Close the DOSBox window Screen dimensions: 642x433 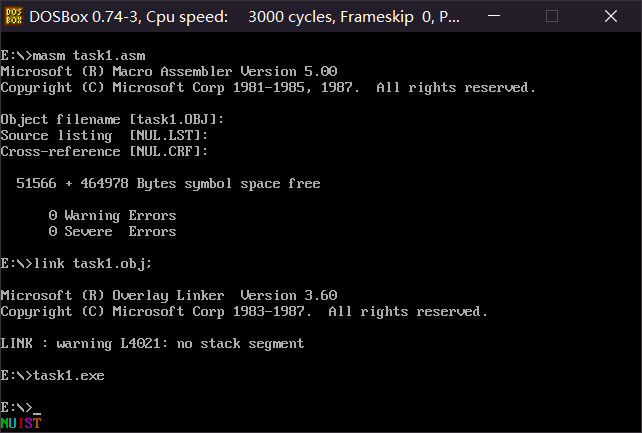point(610,16)
